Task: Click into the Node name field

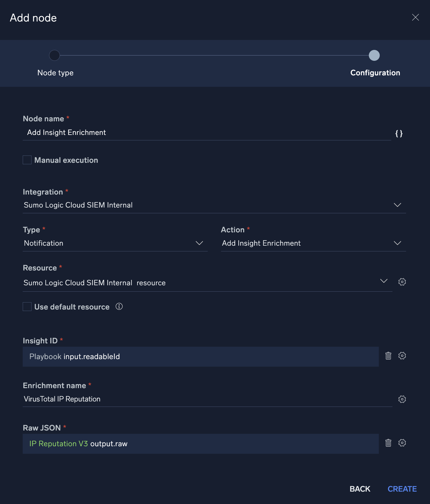Action: pyautogui.click(x=206, y=133)
